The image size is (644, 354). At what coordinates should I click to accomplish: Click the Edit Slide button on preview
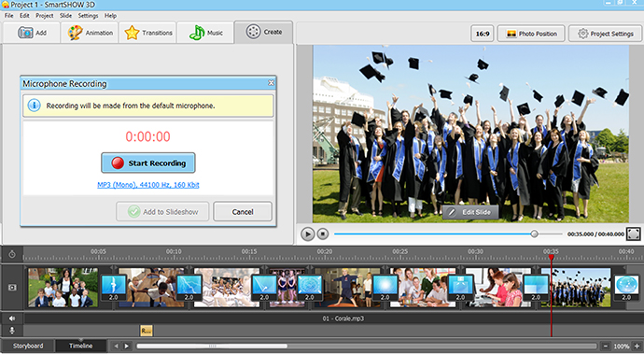point(470,212)
